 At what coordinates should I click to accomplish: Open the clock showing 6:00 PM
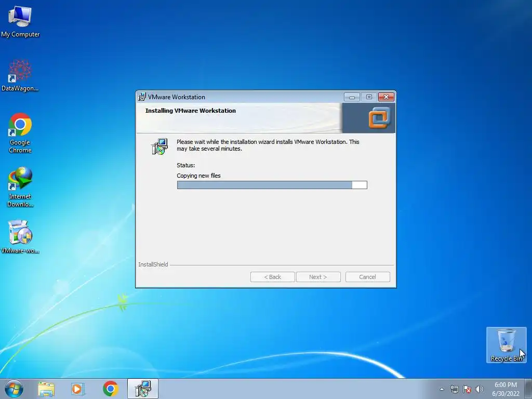506,389
